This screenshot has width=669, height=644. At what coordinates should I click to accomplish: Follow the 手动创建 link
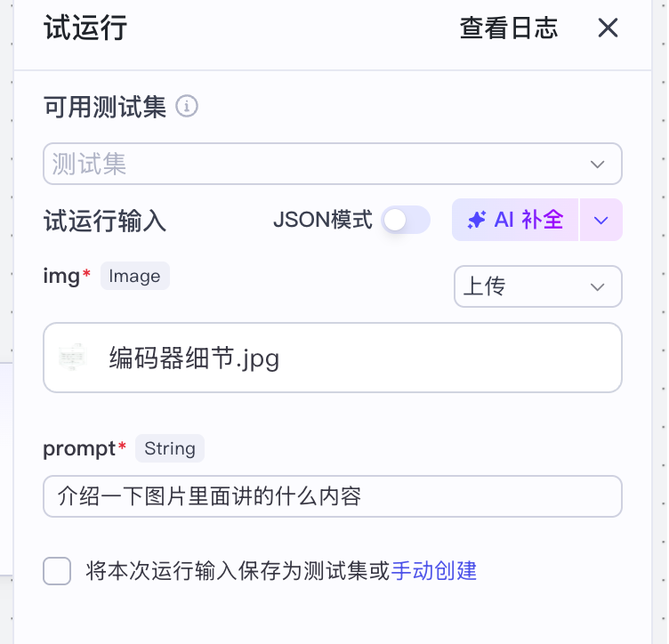tap(434, 570)
